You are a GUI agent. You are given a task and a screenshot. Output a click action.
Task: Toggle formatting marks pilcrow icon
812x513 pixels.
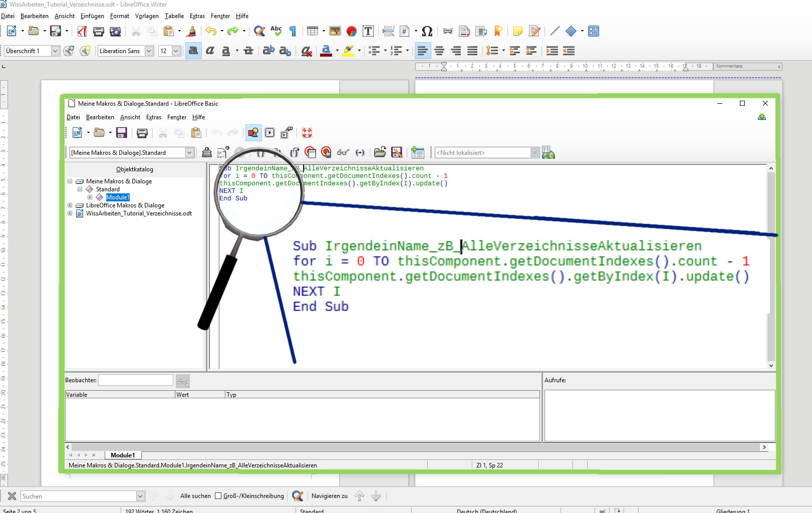tap(293, 31)
